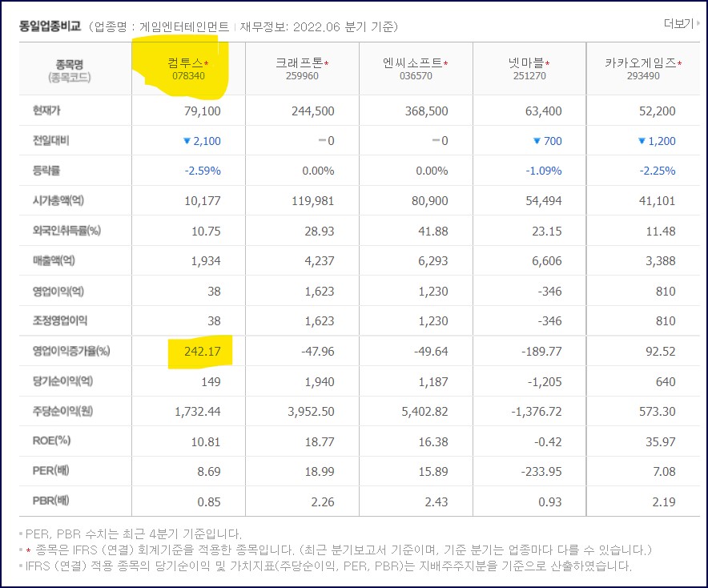The height and width of the screenshot is (588, 708).
Task: Select the 368,500 current price value
Action: [x=427, y=111]
